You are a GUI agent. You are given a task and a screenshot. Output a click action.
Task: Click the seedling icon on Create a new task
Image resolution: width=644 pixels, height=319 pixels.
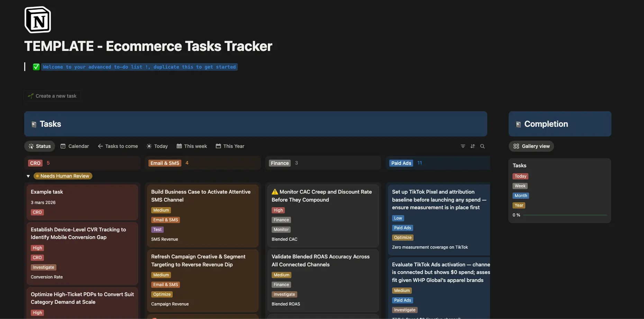point(31,96)
